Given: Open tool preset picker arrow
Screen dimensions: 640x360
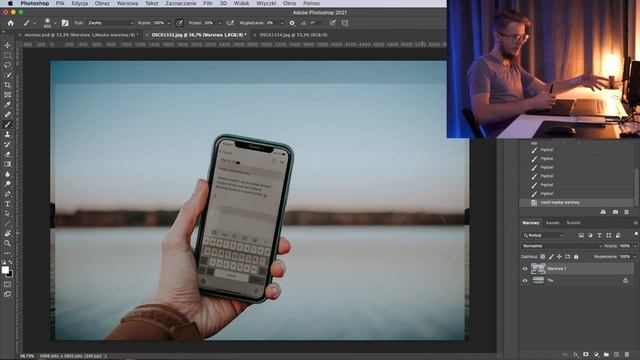Looking at the screenshot, I should pyautogui.click(x=34, y=23).
